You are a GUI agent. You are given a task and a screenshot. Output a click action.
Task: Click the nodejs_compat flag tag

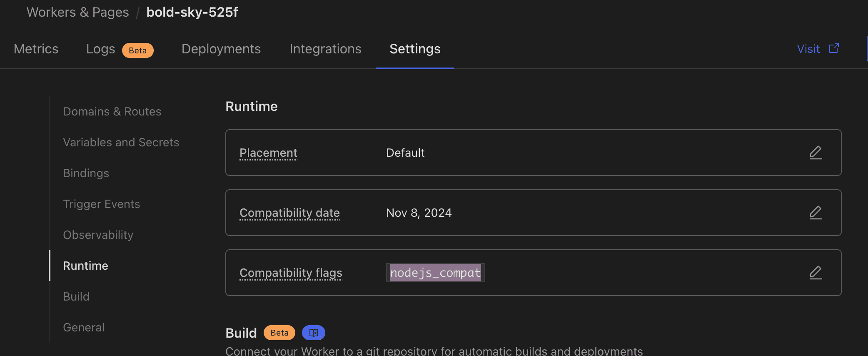(435, 273)
